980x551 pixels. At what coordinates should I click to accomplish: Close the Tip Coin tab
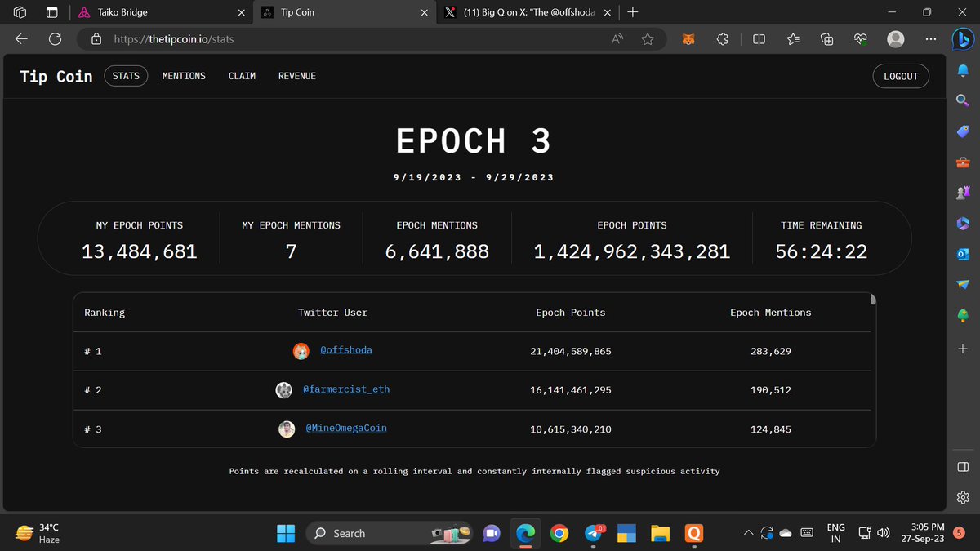[424, 12]
